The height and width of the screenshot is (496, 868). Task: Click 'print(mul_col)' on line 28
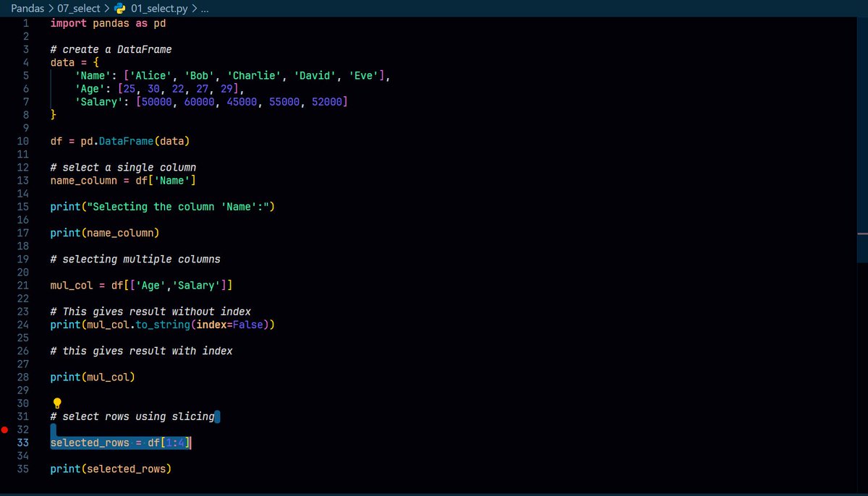coord(93,377)
